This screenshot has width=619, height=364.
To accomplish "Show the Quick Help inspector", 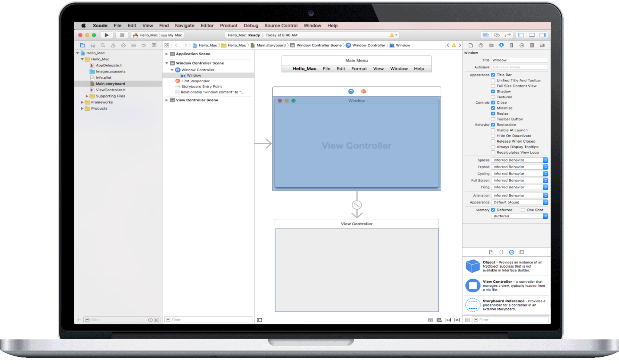I will coord(481,45).
